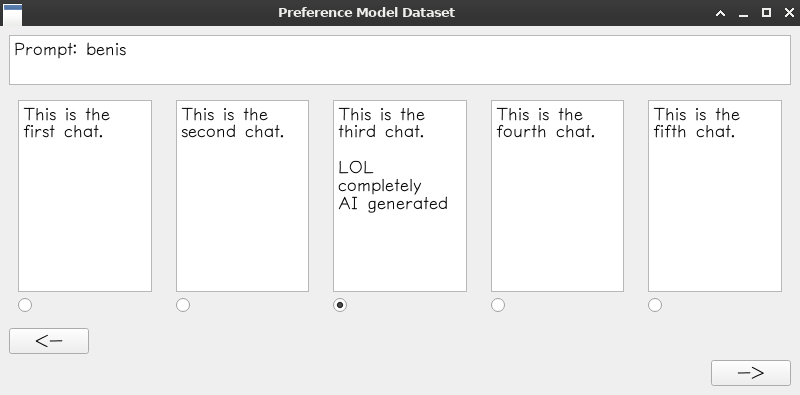The height and width of the screenshot is (395, 800).
Task: Click inside the first chat text box
Action: [85, 196]
